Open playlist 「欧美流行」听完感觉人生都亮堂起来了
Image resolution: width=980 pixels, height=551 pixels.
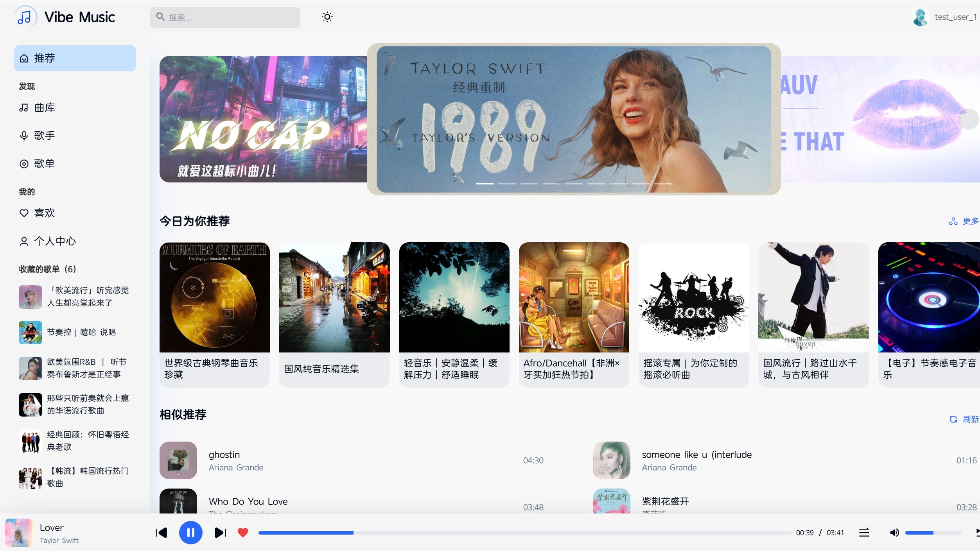point(75,297)
